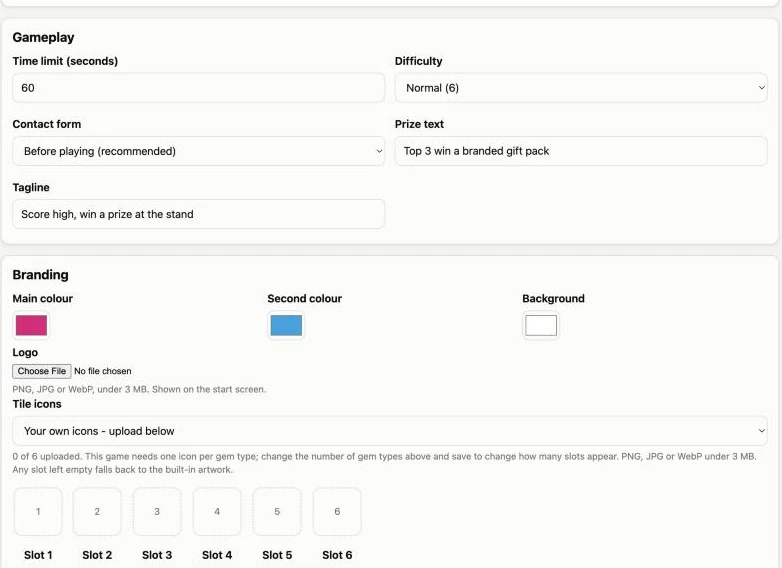782x568 pixels.
Task: Open the Difficulty dropdown showing Normal (6)
Action: tap(581, 88)
